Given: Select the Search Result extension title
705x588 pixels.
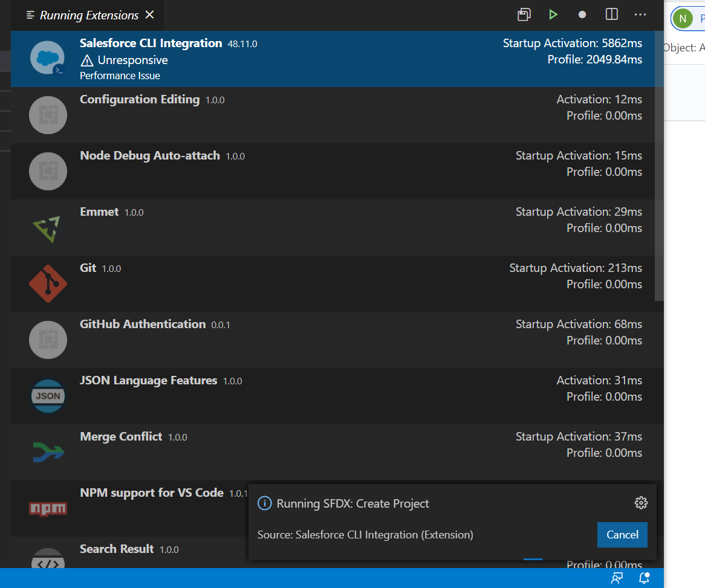Looking at the screenshot, I should click(117, 549).
